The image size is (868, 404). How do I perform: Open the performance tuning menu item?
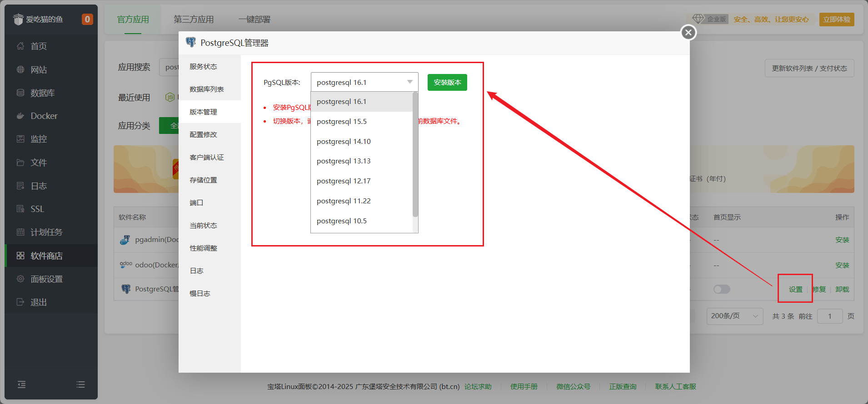(203, 248)
